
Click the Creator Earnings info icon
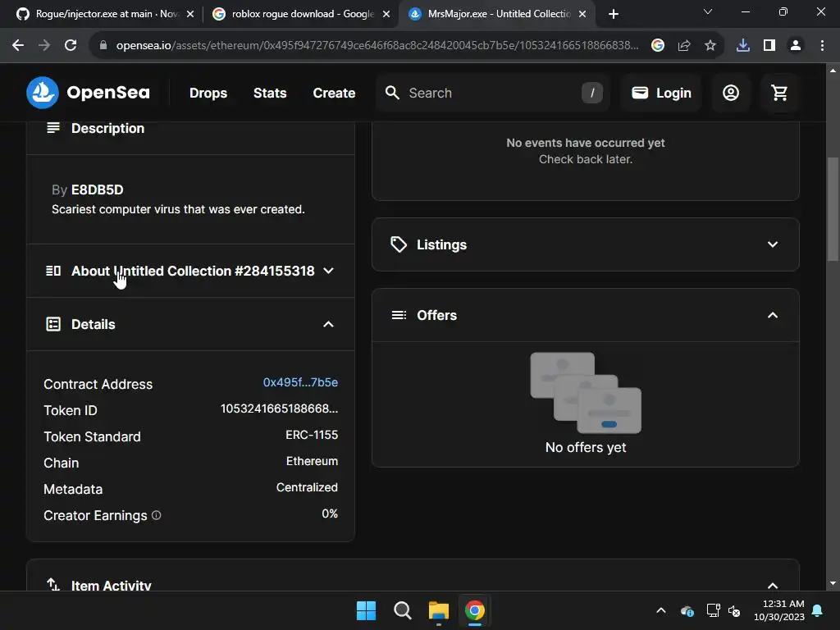(x=157, y=515)
